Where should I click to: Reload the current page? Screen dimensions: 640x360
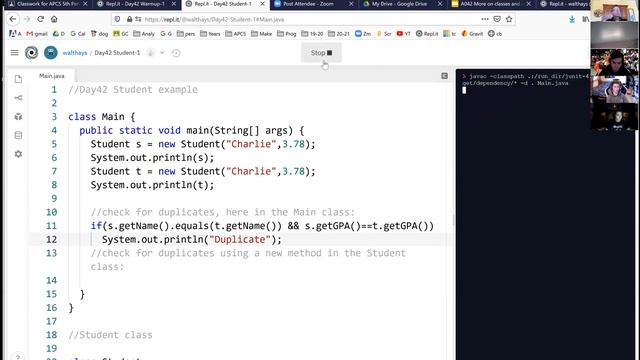click(x=40, y=19)
